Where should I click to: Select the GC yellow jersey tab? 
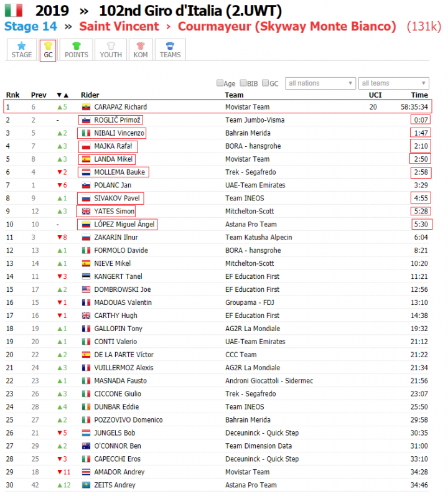coord(48,50)
